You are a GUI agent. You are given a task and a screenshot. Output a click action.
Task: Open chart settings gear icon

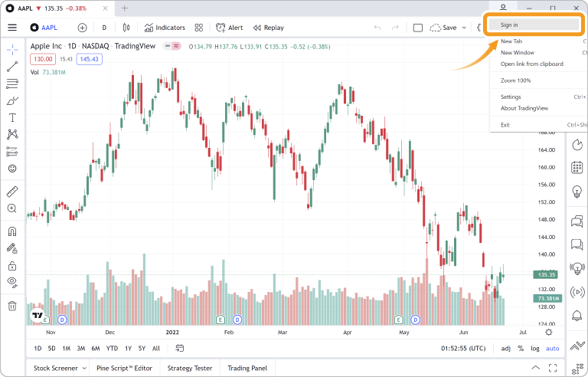[x=549, y=333]
